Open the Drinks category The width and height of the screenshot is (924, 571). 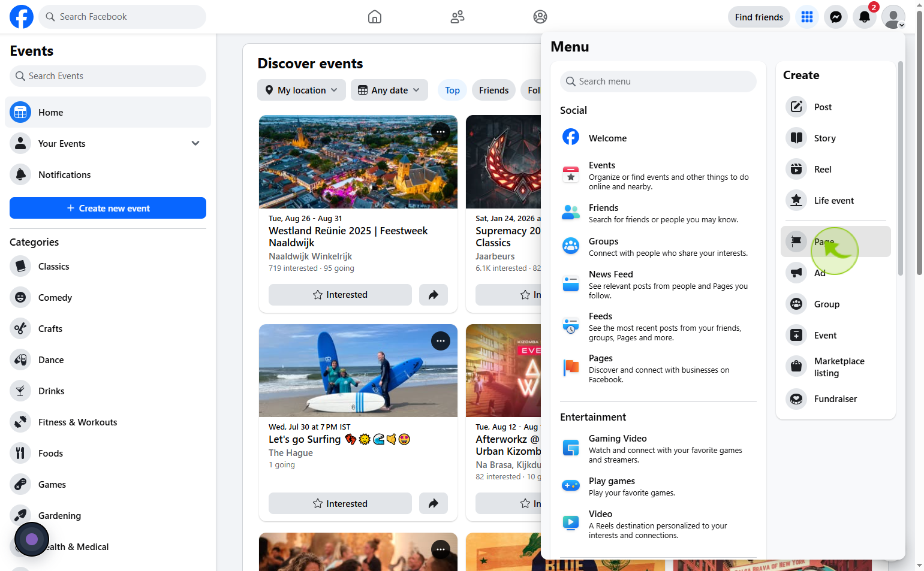point(108,391)
